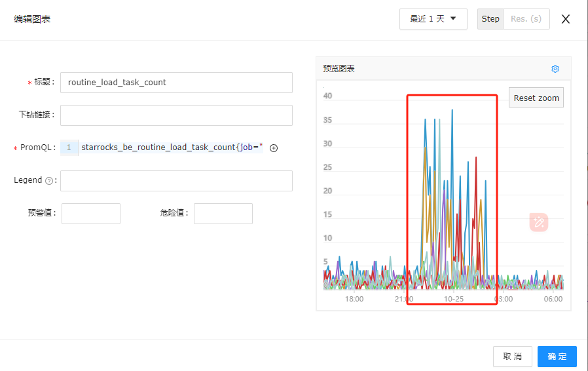Click the 危险值 danger threshold field
Image resolution: width=588 pixels, height=371 pixels.
pos(223,214)
